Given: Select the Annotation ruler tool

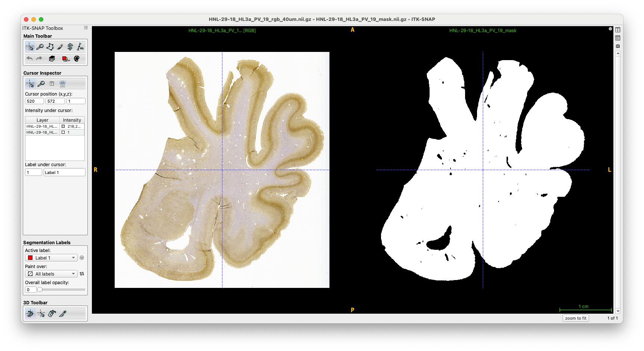Looking at the screenshot, I should (x=80, y=47).
